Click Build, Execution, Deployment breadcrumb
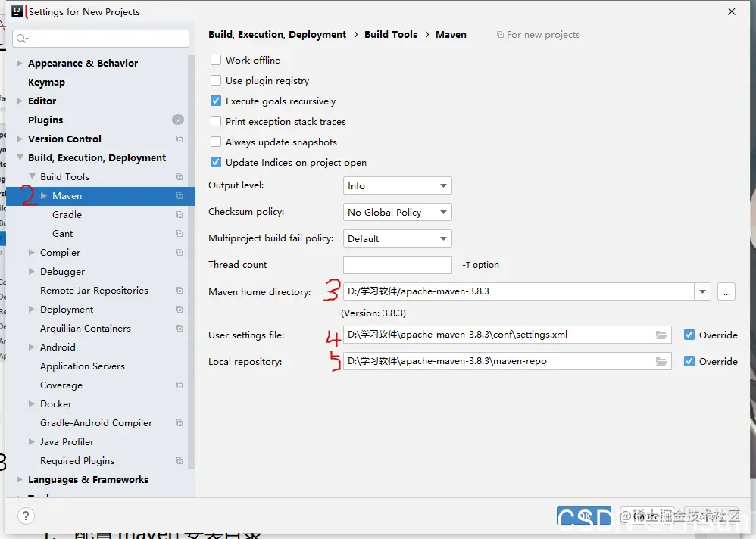 (x=277, y=35)
